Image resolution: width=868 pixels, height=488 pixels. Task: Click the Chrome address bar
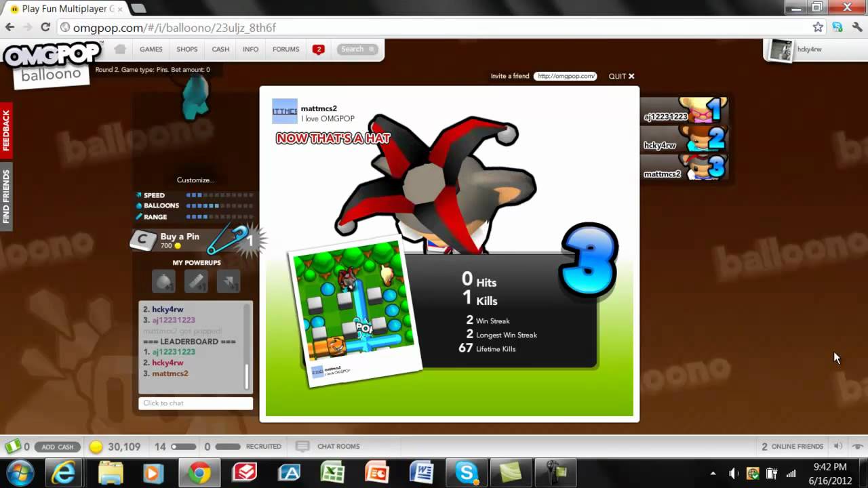pyautogui.click(x=434, y=28)
